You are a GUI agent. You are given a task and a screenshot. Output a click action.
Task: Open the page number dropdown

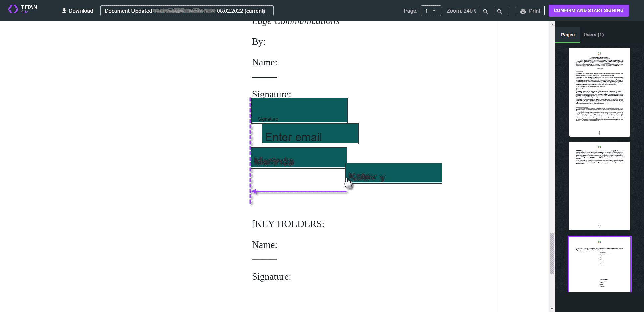[431, 11]
